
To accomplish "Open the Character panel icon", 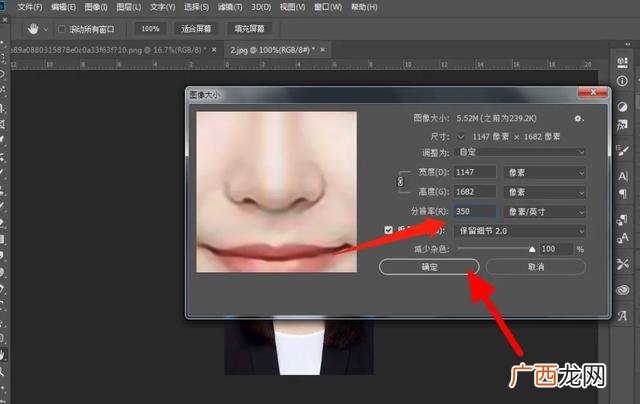I will 623,176.
